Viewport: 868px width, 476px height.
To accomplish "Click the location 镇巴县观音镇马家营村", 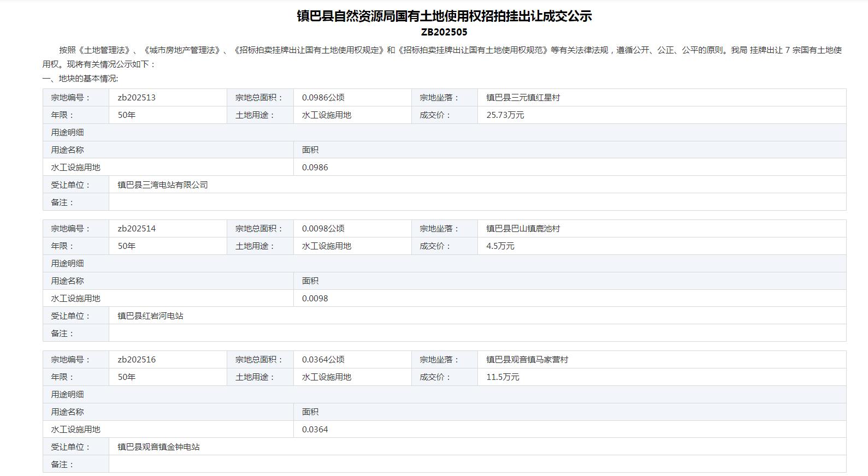I will click(x=527, y=360).
